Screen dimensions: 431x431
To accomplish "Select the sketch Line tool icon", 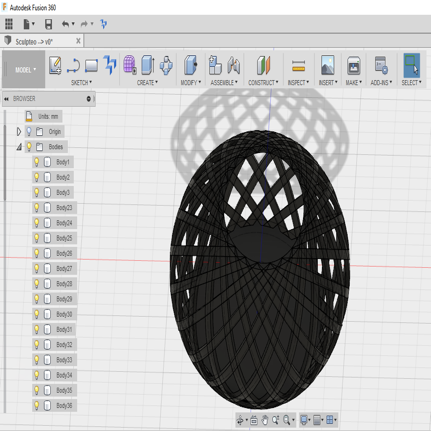I will (x=73, y=65).
